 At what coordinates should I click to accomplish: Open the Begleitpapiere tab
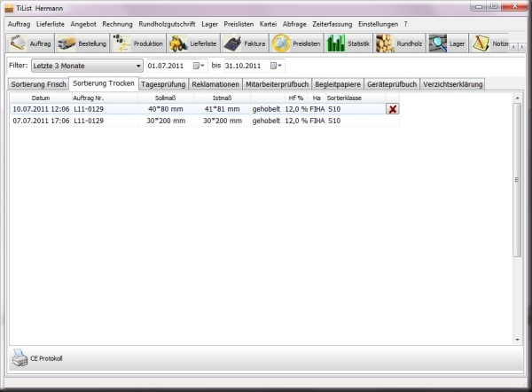coord(338,84)
